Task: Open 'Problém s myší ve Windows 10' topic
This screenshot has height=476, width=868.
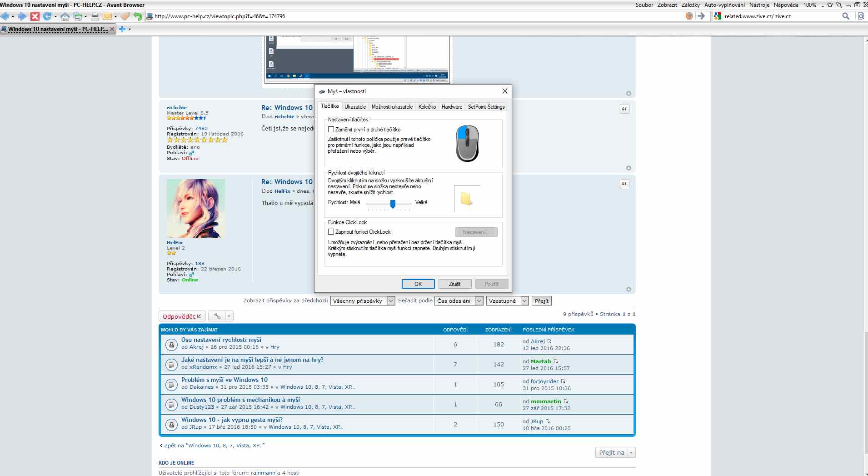Action: pyautogui.click(x=224, y=380)
